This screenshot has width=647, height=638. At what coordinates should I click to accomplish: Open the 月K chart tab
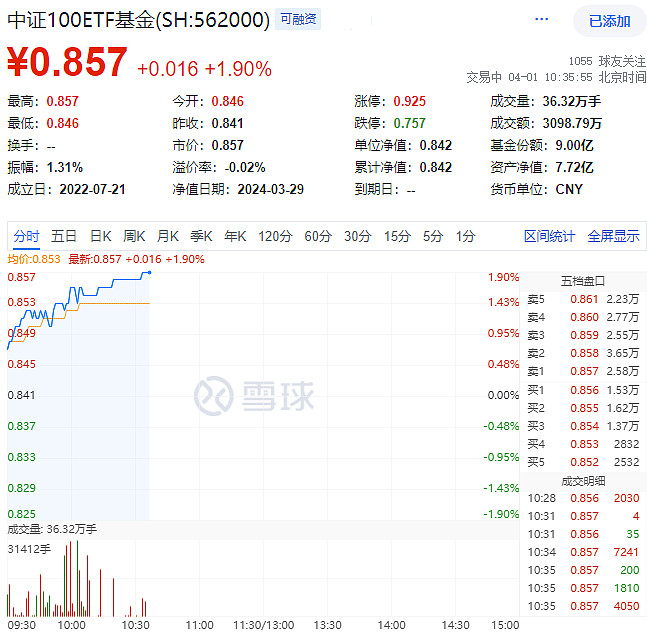point(168,236)
